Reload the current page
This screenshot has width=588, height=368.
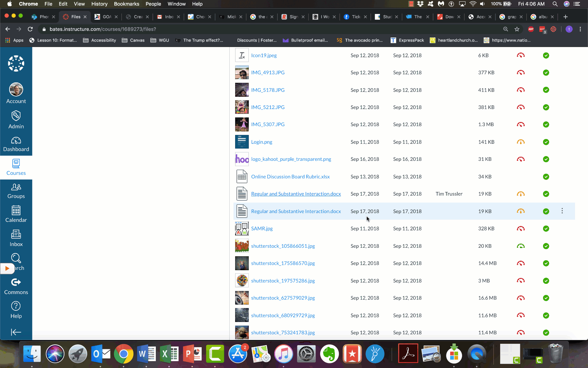(30, 29)
